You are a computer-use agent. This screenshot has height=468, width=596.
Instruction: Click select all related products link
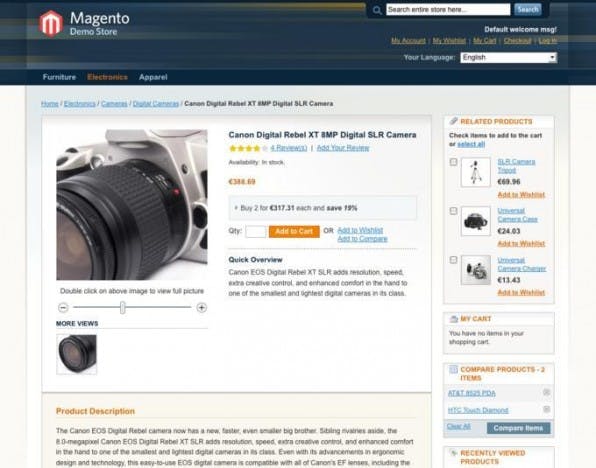pos(471,144)
